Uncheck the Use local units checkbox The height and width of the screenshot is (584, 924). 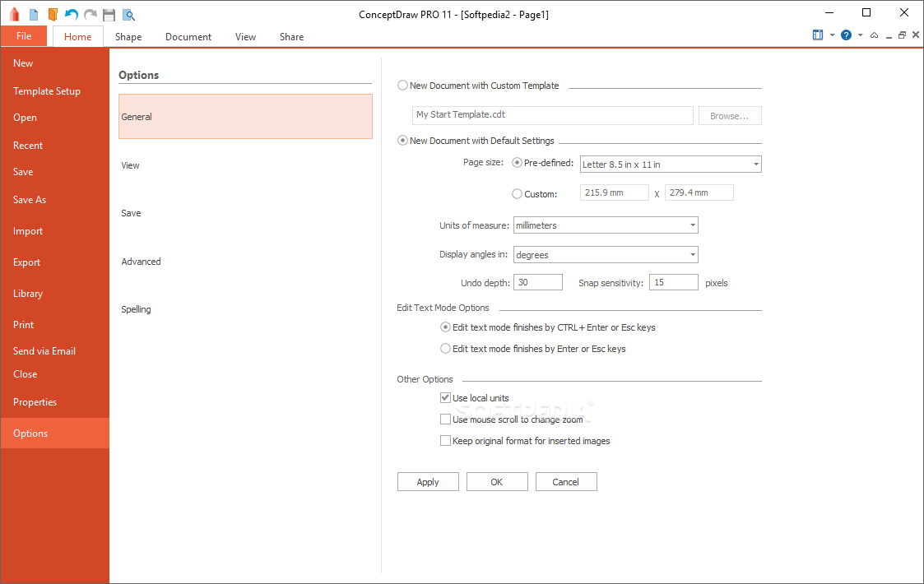click(445, 398)
